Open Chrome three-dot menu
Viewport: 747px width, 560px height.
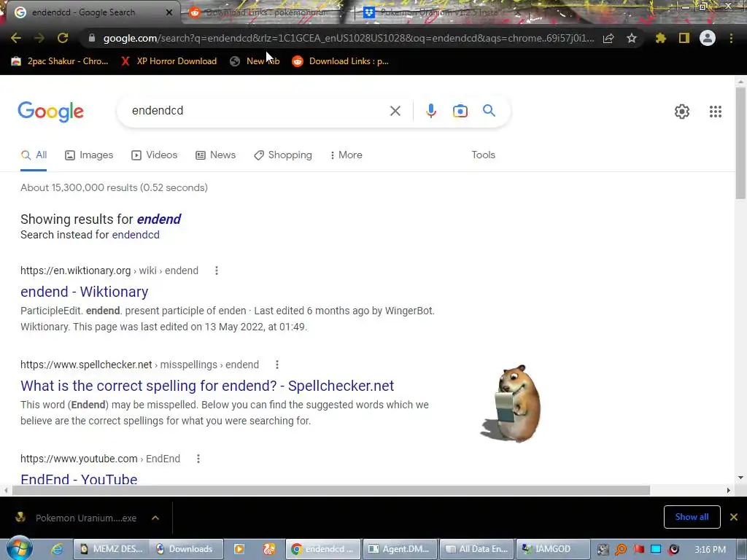(731, 38)
